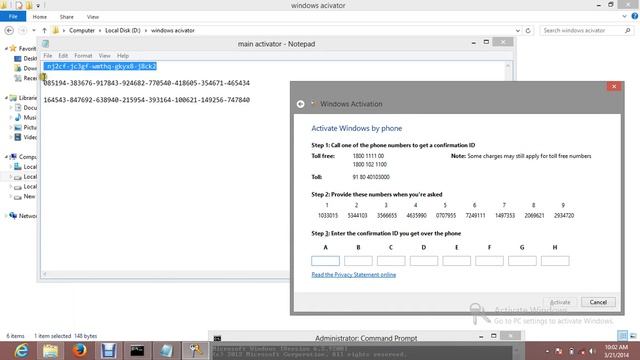Go back in File Explorer navigation
640x360 pixels.
[x=9, y=30]
